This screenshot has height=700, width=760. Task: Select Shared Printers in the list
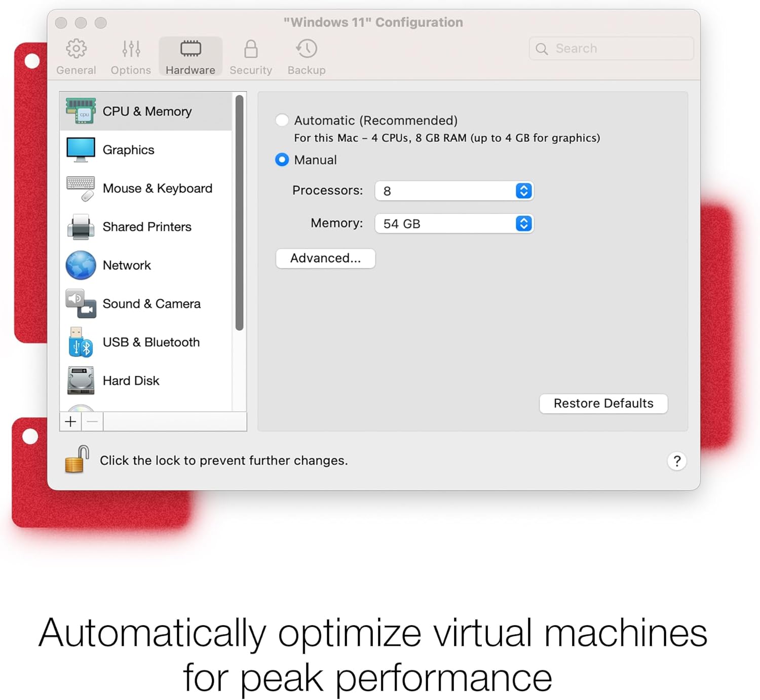pyautogui.click(x=146, y=227)
